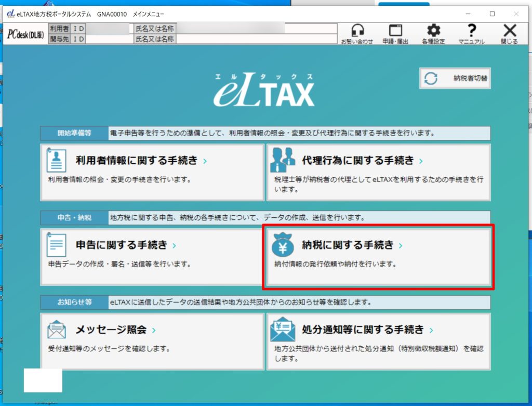Click the 閉じる X icon in toolbar
Viewport: 532px width, 406px height.
coord(510,31)
